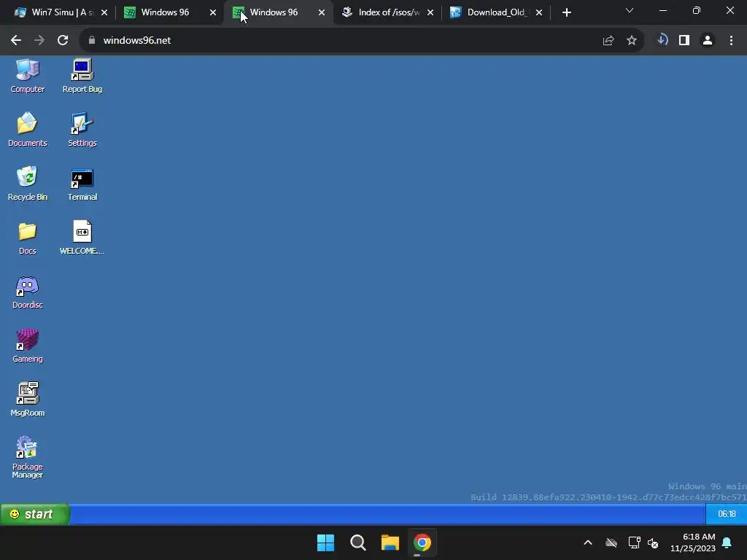The width and height of the screenshot is (747, 560).
Task: Click Chrome icon in the taskbar
Action: (422, 542)
